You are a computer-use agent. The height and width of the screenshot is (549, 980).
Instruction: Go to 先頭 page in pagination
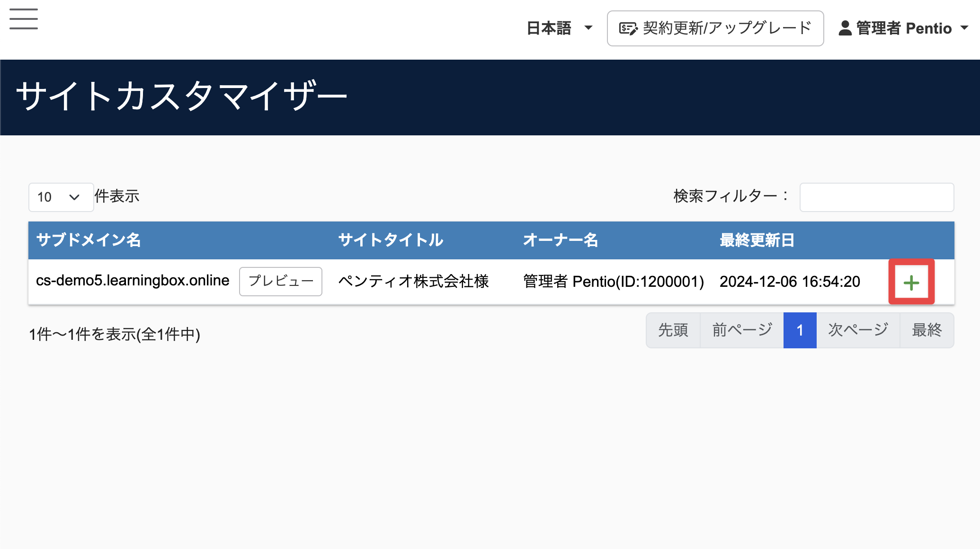[x=673, y=330]
